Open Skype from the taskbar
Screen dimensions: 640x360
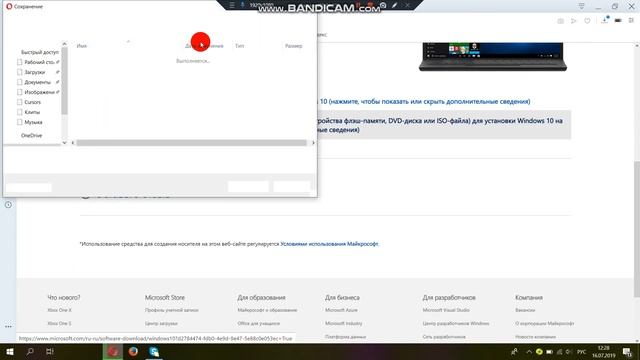pyautogui.click(x=154, y=351)
